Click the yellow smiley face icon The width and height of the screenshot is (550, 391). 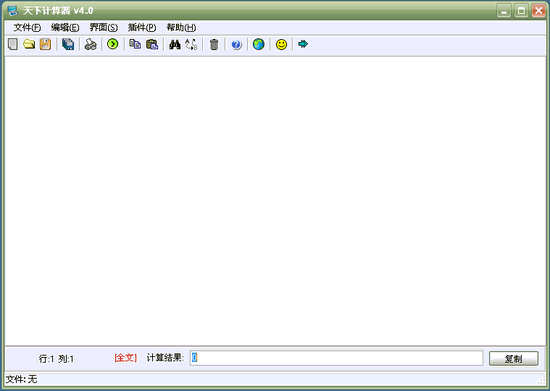coord(281,45)
